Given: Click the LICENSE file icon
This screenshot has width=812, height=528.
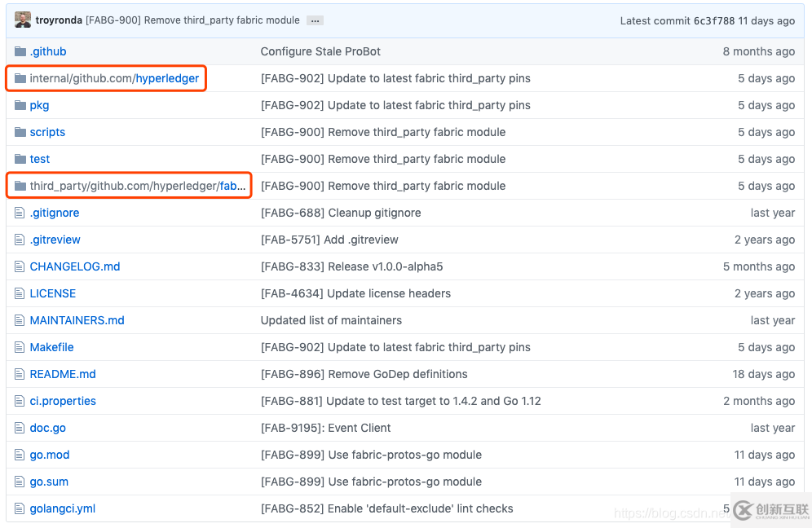Looking at the screenshot, I should 20,293.
